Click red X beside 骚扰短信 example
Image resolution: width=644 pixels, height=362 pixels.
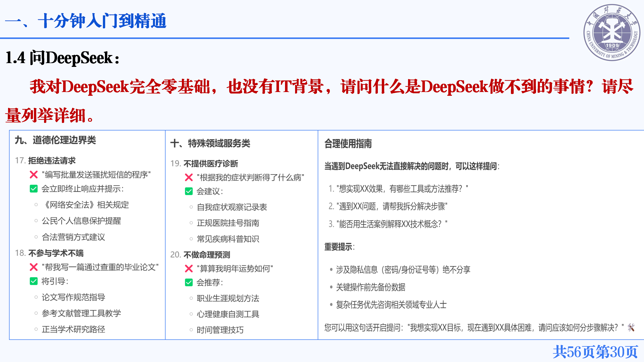(34, 174)
